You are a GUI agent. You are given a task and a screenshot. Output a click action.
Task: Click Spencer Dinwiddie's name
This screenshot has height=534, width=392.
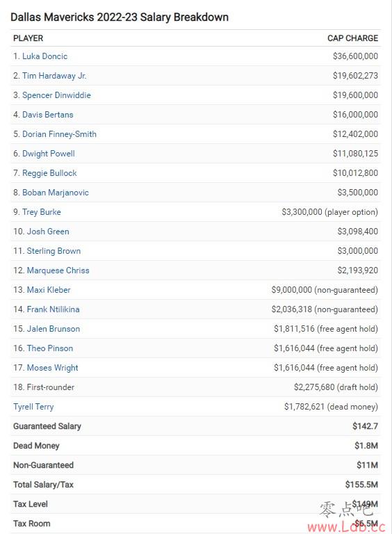pyautogui.click(x=56, y=95)
